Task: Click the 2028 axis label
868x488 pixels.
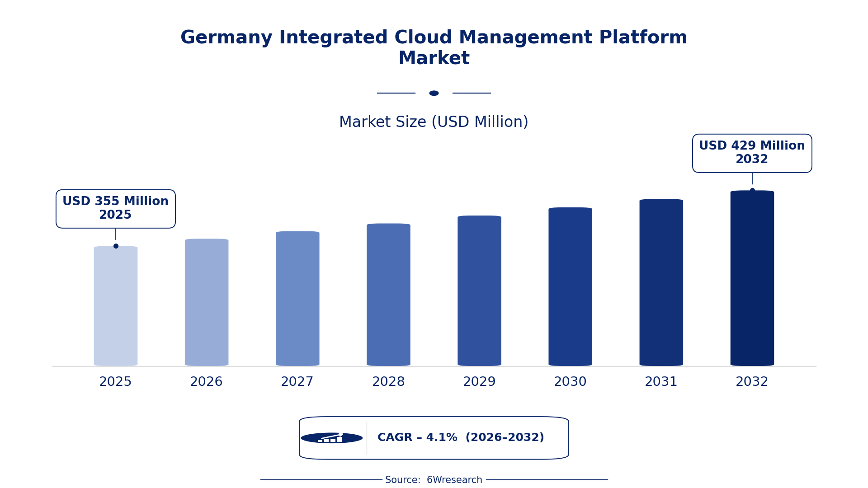Action: [388, 382]
